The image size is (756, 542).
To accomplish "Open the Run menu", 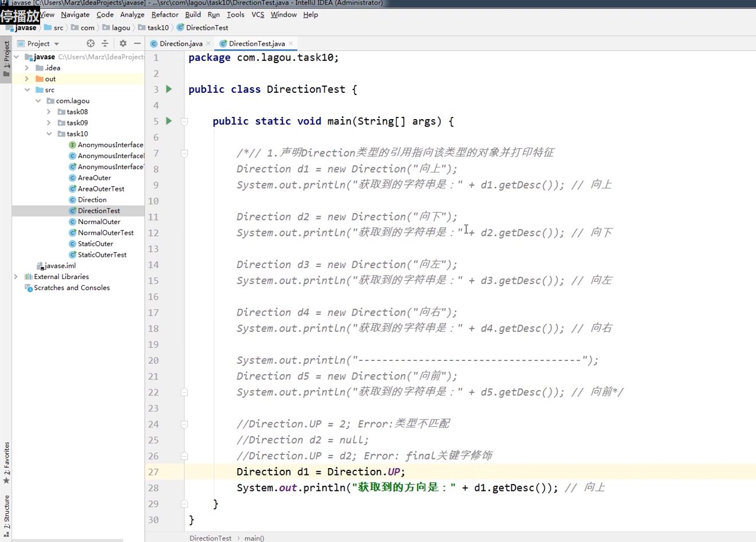I will coord(214,14).
